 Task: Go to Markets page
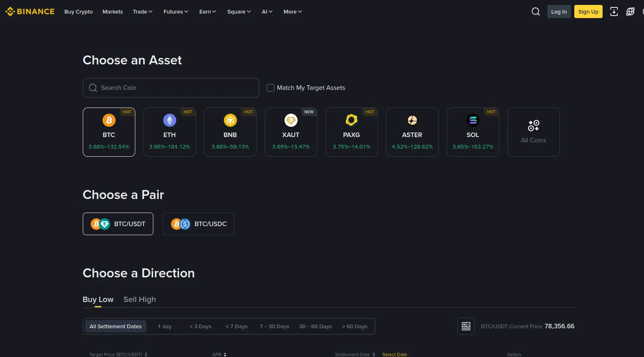pos(113,12)
